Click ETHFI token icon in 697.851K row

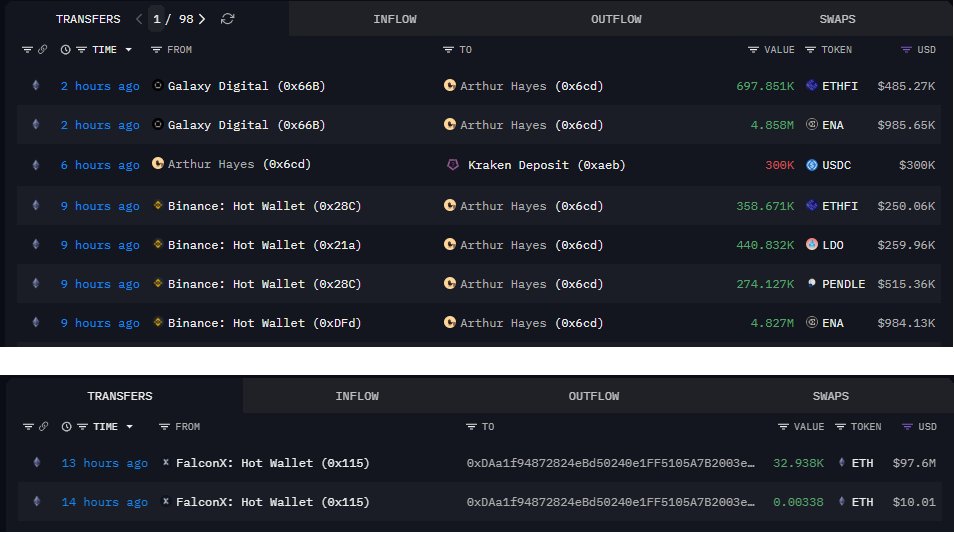[x=812, y=86]
